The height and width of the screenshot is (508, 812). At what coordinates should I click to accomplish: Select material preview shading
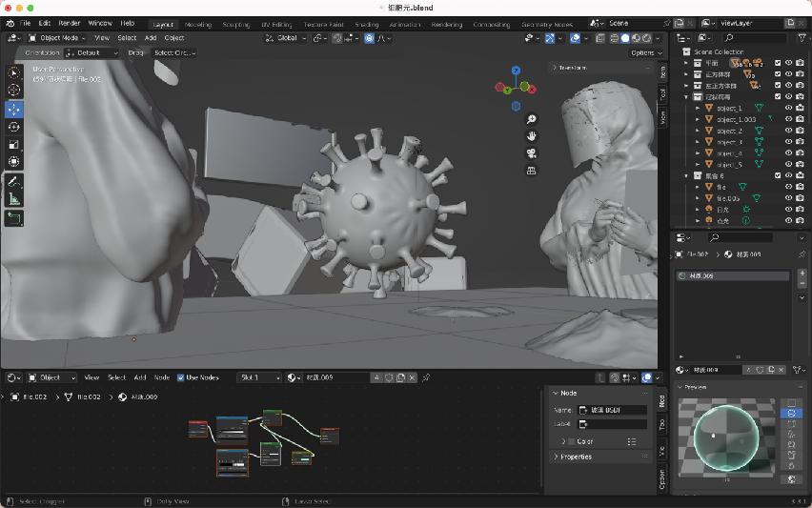point(636,38)
